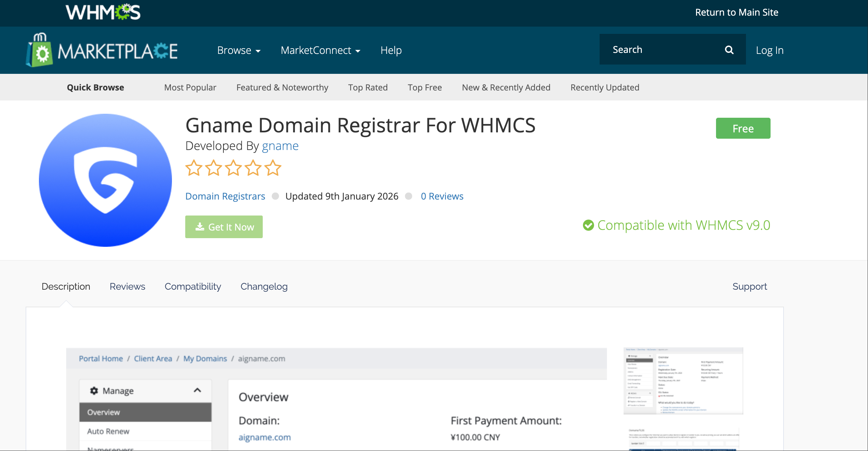
Task: Click the green compatibility checkmark icon
Action: click(588, 225)
